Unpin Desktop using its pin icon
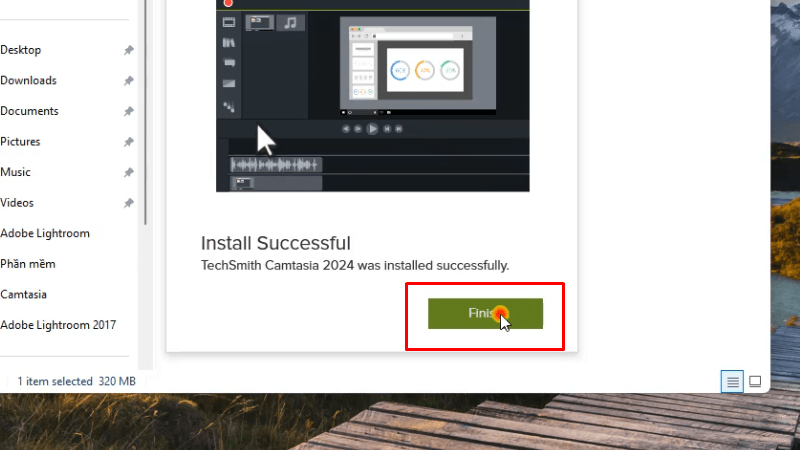 coord(129,50)
